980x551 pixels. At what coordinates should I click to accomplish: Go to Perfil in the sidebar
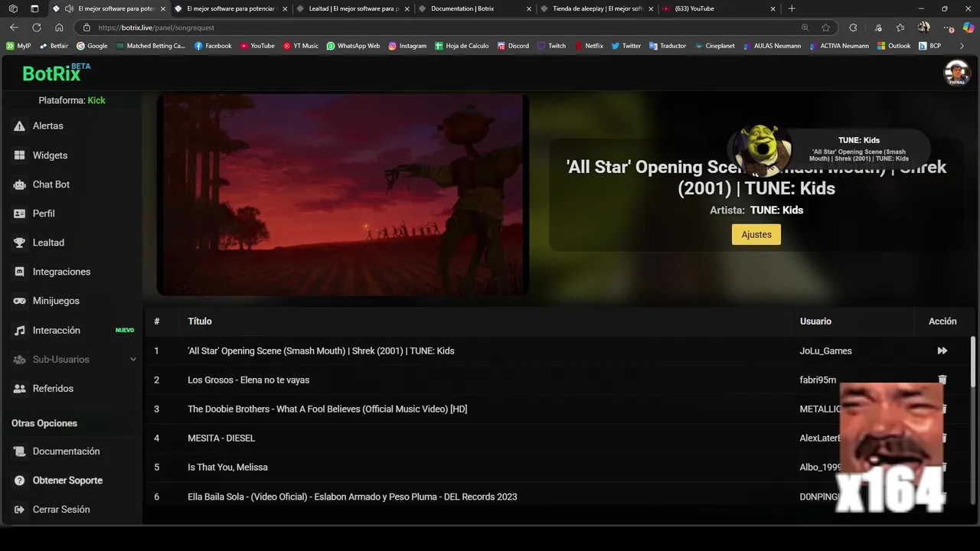point(43,214)
